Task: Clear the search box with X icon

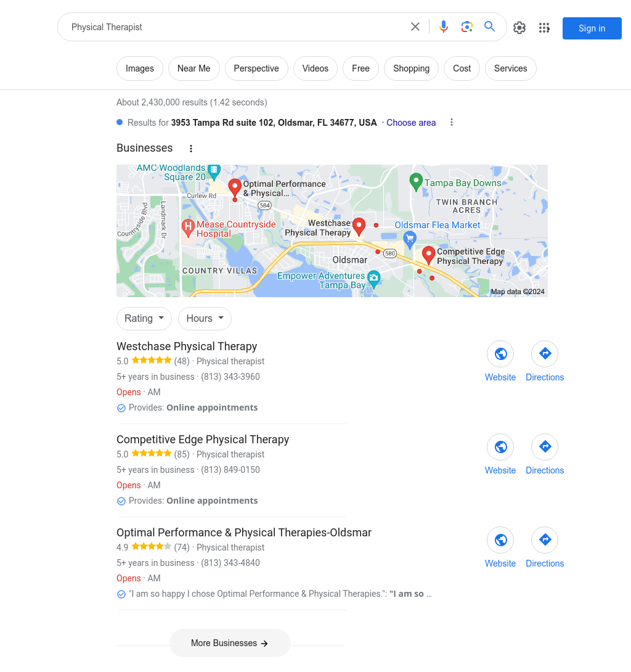Action: tap(415, 27)
